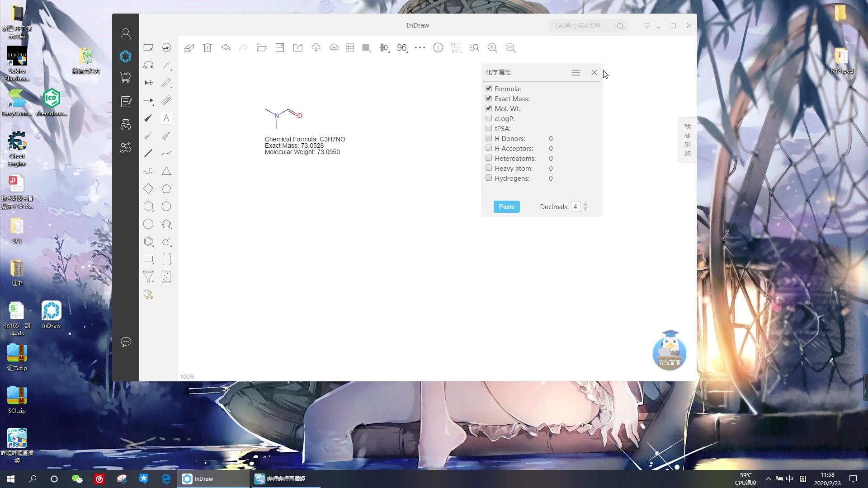Open the fill color square tool options
This screenshot has width=868, height=488.
coord(366,47)
